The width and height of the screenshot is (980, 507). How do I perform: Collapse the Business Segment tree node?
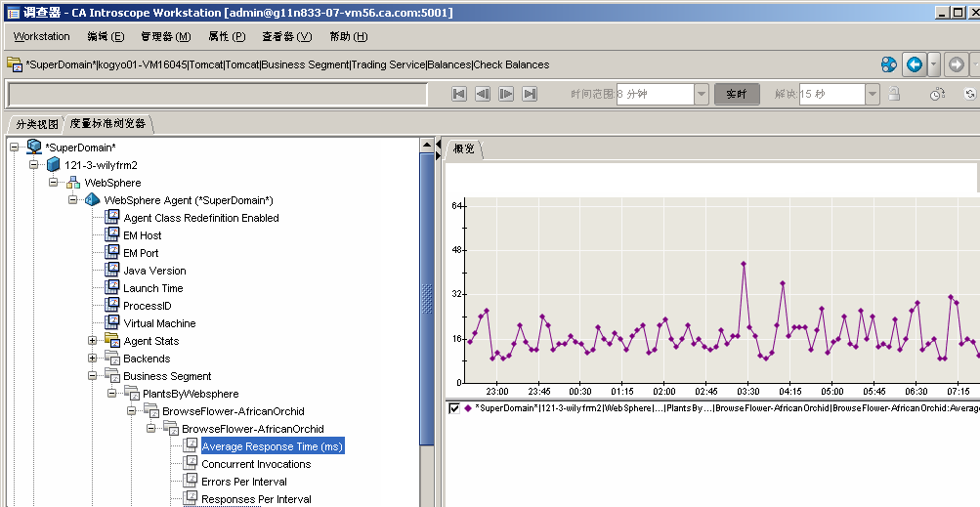(93, 376)
